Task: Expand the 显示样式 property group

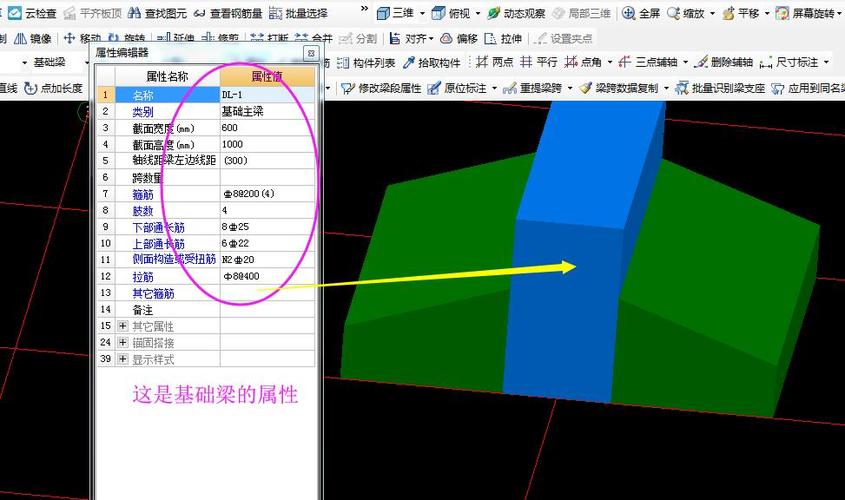Action: [123, 359]
